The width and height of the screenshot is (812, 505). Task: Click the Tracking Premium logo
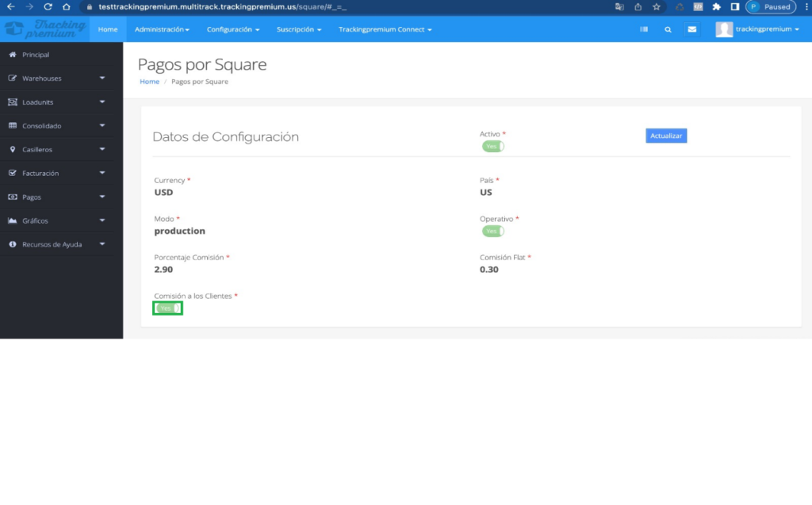tap(45, 29)
